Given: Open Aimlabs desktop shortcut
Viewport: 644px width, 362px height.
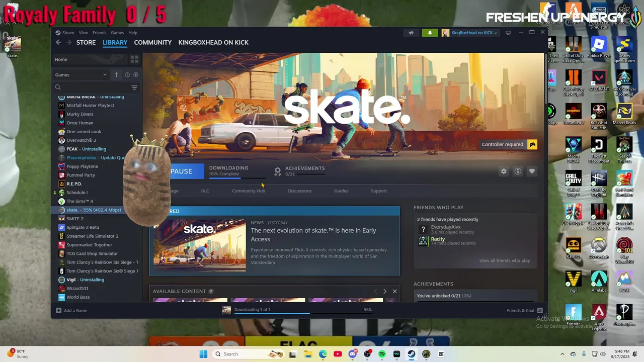Looking at the screenshot, I should [599, 282].
